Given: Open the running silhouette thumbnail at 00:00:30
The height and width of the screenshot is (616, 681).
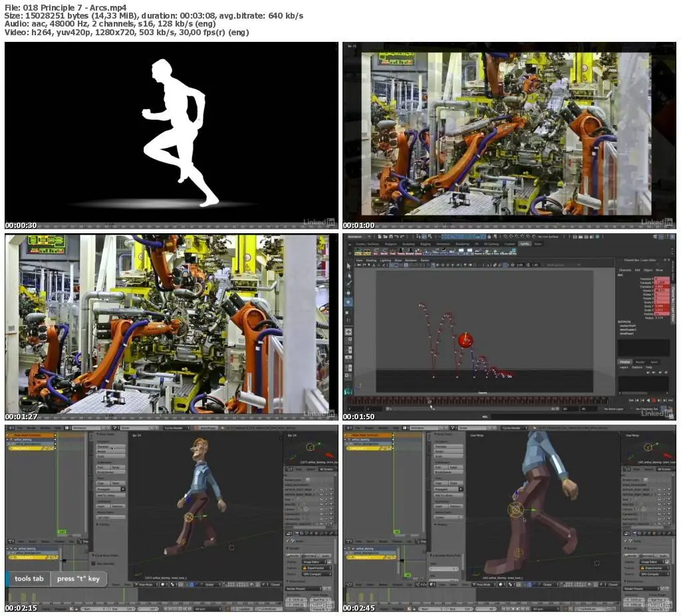Looking at the screenshot, I should coord(171,135).
